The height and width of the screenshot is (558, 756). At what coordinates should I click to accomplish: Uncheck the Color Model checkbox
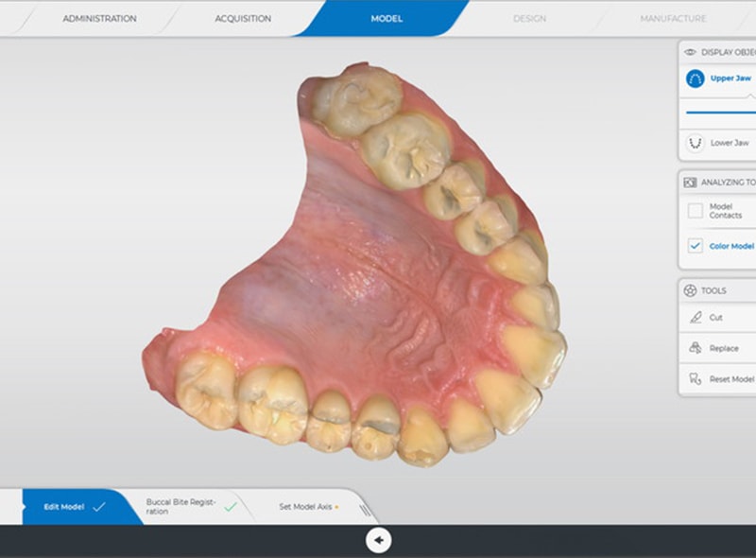pos(695,246)
